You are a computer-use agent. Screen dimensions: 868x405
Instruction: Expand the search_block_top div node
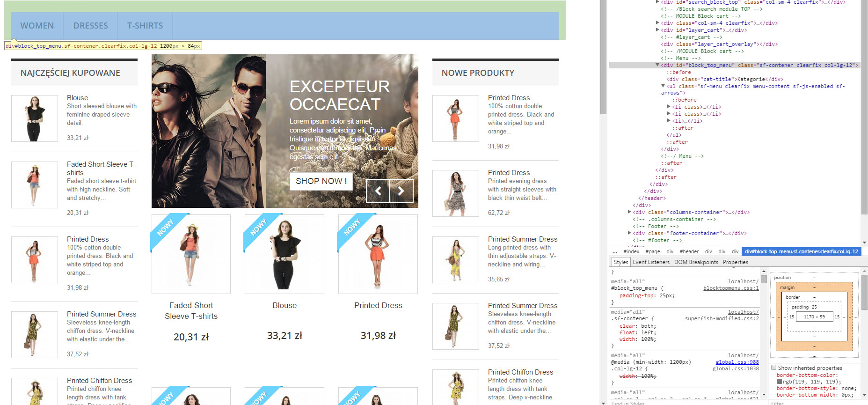(x=657, y=2)
